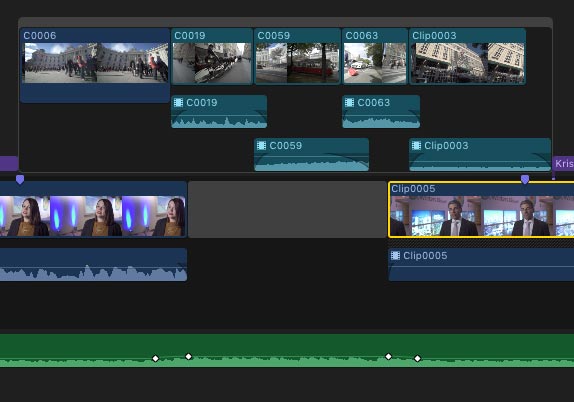Select the C0063 video clip thumbnail
The width and height of the screenshot is (574, 402).
(x=375, y=63)
